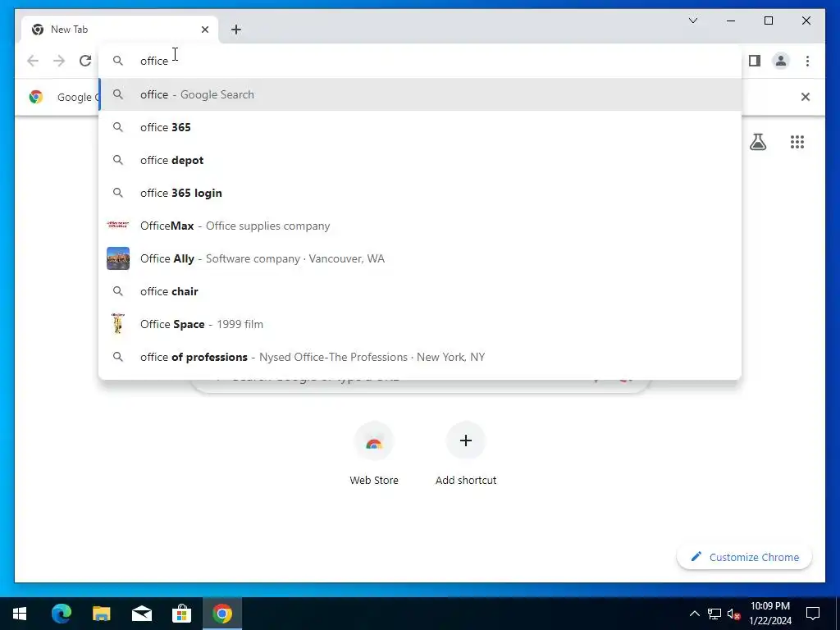Launch Microsoft Edge from the taskbar
Screen dimensions: 840x630
pyautogui.click(x=61, y=614)
